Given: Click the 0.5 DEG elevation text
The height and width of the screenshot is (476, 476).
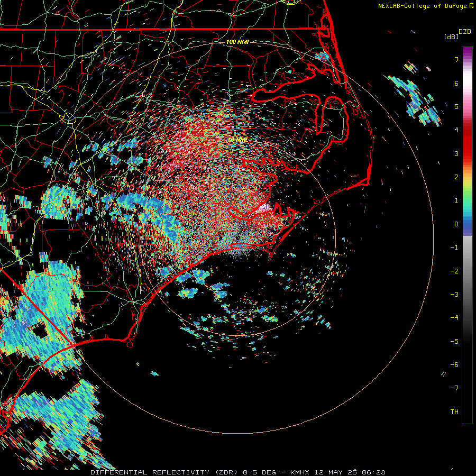Looking at the screenshot, I should (x=259, y=472).
